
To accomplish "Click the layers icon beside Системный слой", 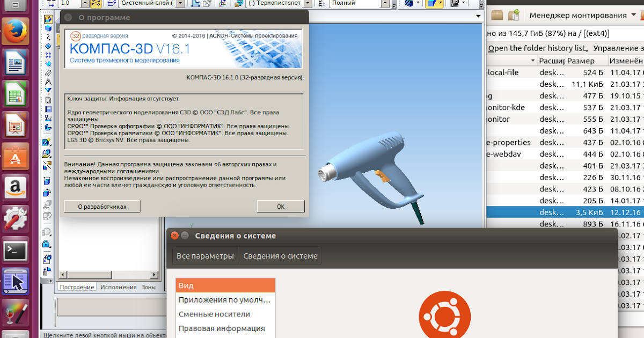I will coord(112,4).
